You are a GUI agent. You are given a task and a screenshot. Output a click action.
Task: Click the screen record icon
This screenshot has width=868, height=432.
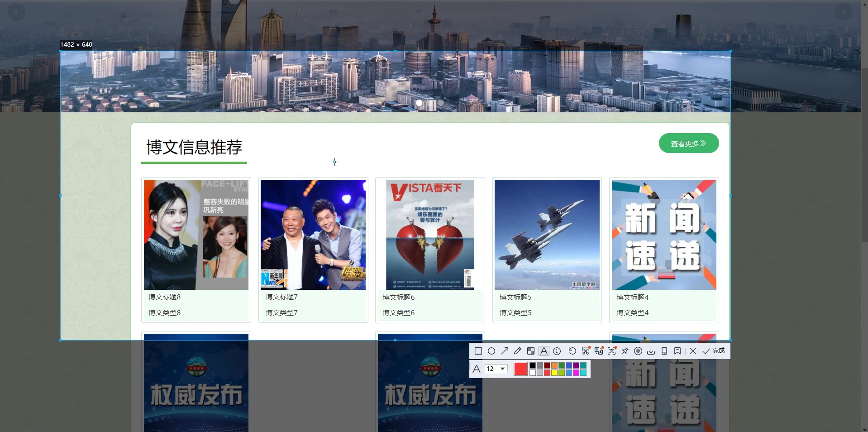coord(638,351)
